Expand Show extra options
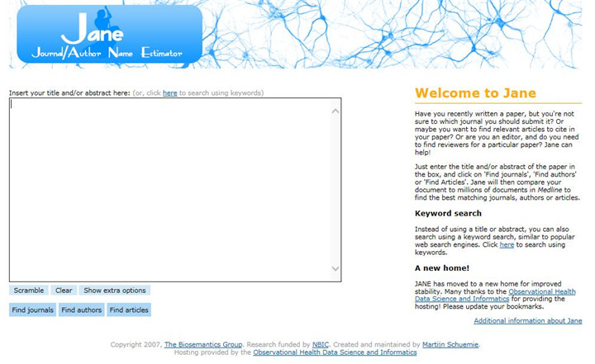This screenshot has height=364, width=595. (x=115, y=291)
